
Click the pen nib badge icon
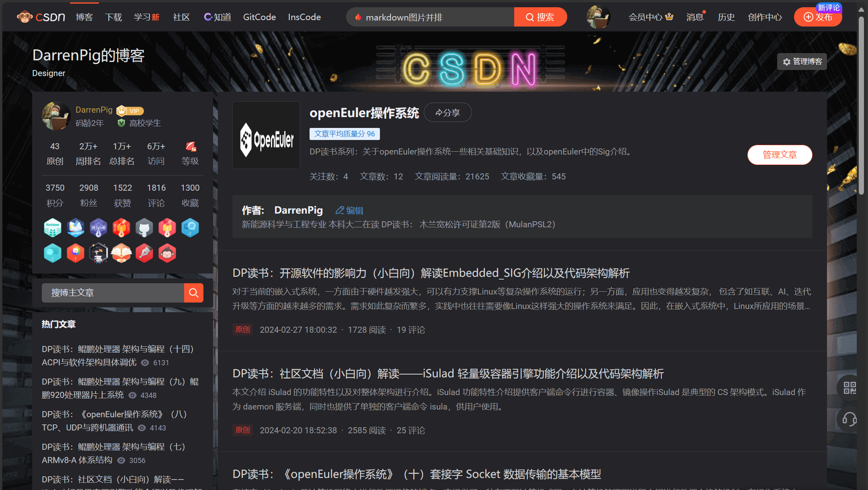pyautogui.click(x=144, y=253)
